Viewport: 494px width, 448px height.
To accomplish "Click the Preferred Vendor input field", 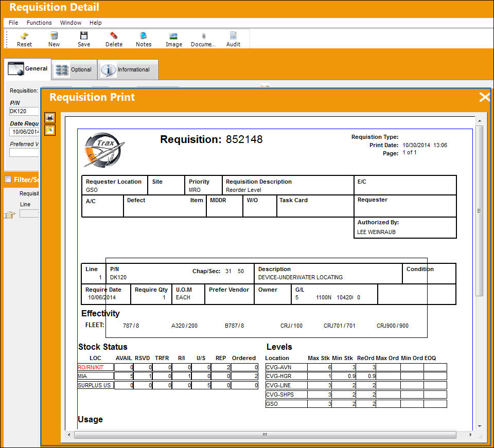I will pyautogui.click(x=24, y=152).
